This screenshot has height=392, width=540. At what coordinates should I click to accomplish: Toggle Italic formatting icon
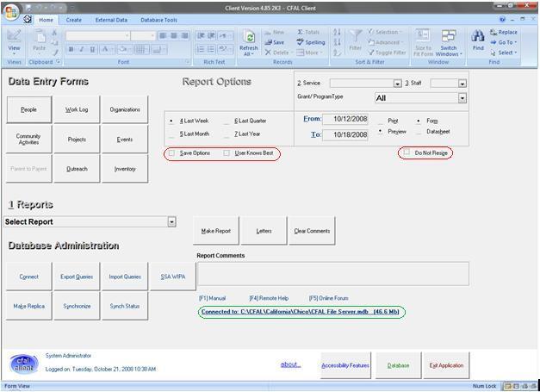pyautogui.click(x=82, y=50)
